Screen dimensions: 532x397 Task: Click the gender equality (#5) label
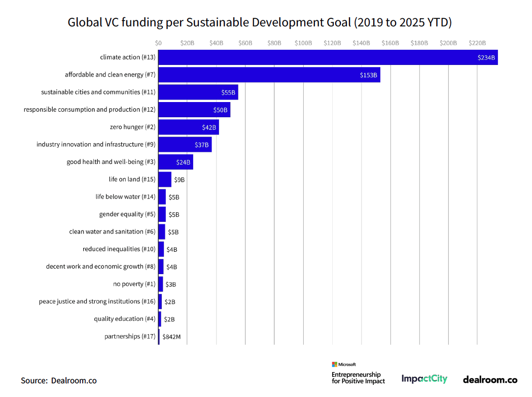127,214
